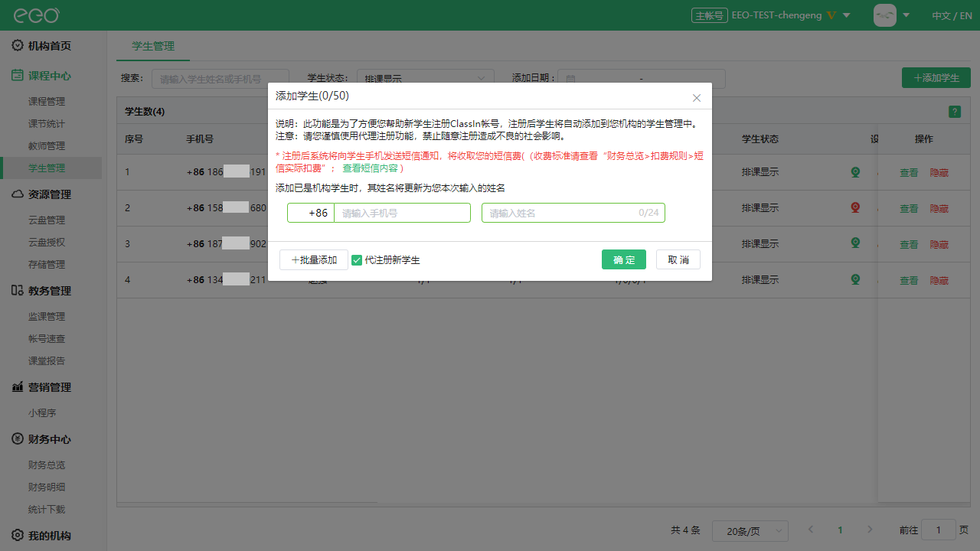
Task: Click the 批量添加 button
Action: pos(314,260)
